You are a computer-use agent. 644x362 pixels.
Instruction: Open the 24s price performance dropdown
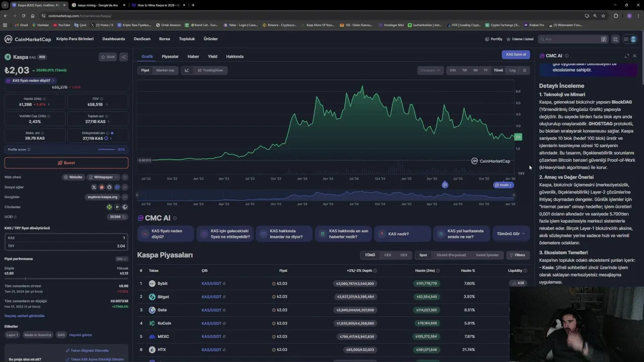[x=121, y=259]
